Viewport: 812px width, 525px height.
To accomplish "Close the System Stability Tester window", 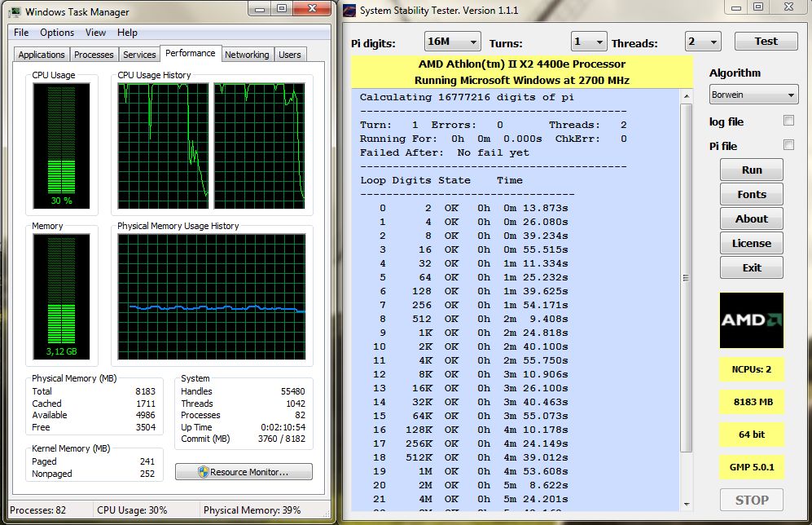I will pyautogui.click(x=788, y=8).
